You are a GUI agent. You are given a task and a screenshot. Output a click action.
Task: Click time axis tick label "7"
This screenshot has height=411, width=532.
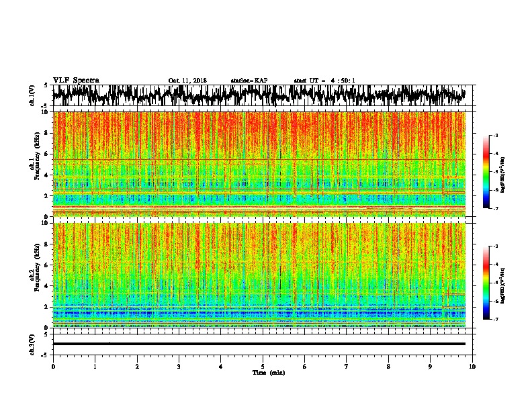click(x=347, y=367)
